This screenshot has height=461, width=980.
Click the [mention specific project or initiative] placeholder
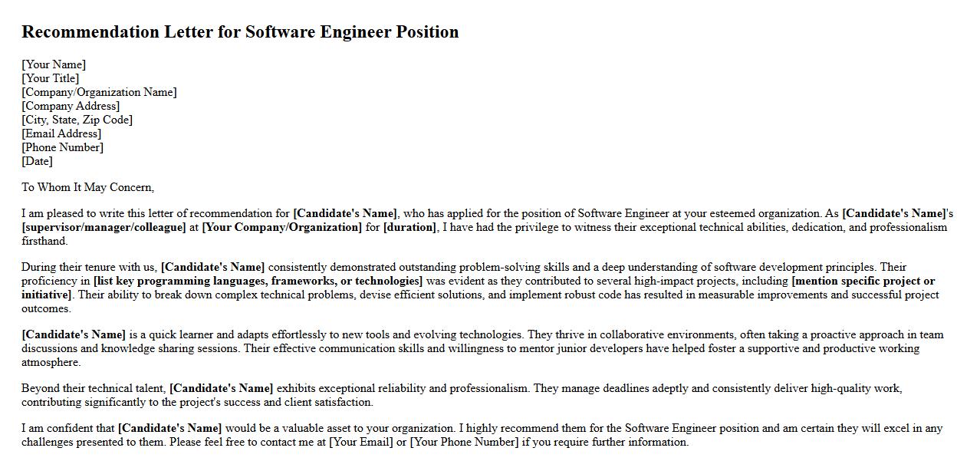(x=863, y=281)
